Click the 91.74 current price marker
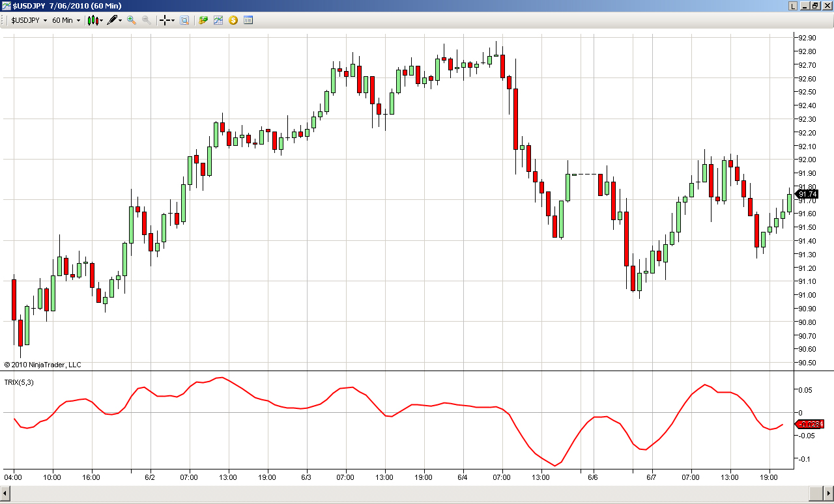The image size is (834, 504). pyautogui.click(x=808, y=194)
